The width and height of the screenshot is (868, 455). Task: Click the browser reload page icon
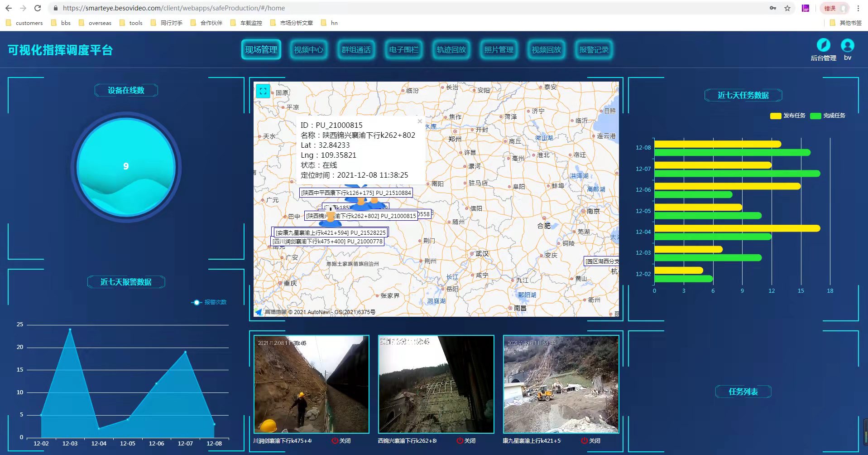pos(38,8)
